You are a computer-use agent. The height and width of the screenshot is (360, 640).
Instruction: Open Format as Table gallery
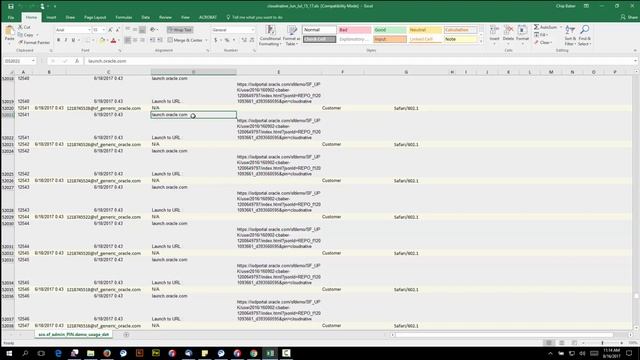[x=291, y=35]
